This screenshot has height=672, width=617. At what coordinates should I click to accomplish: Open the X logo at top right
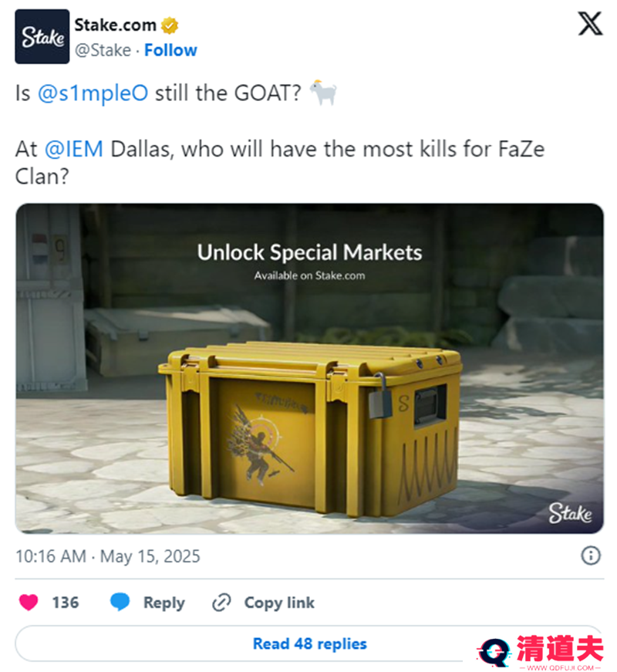pos(590,24)
